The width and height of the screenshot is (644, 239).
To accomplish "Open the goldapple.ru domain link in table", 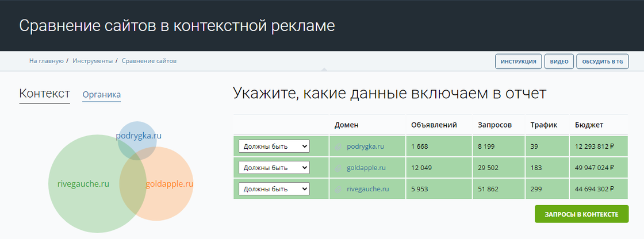I will point(366,168).
